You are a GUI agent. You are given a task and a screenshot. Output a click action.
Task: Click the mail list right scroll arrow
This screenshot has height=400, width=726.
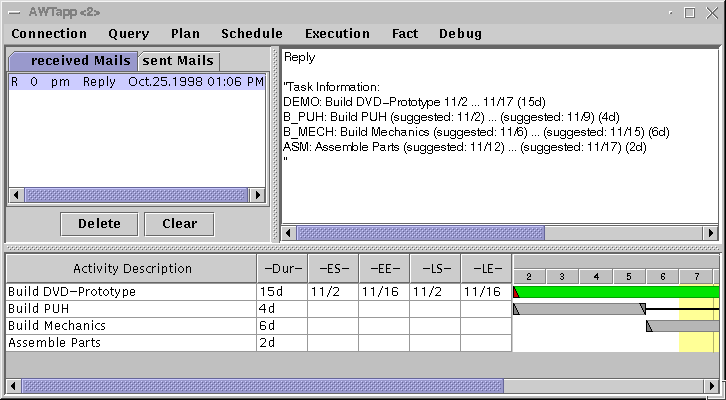[x=257, y=195]
